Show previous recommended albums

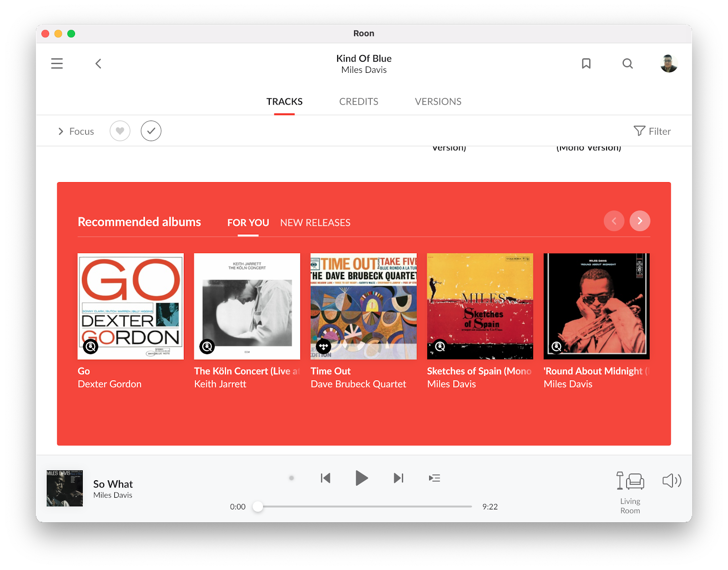614,221
